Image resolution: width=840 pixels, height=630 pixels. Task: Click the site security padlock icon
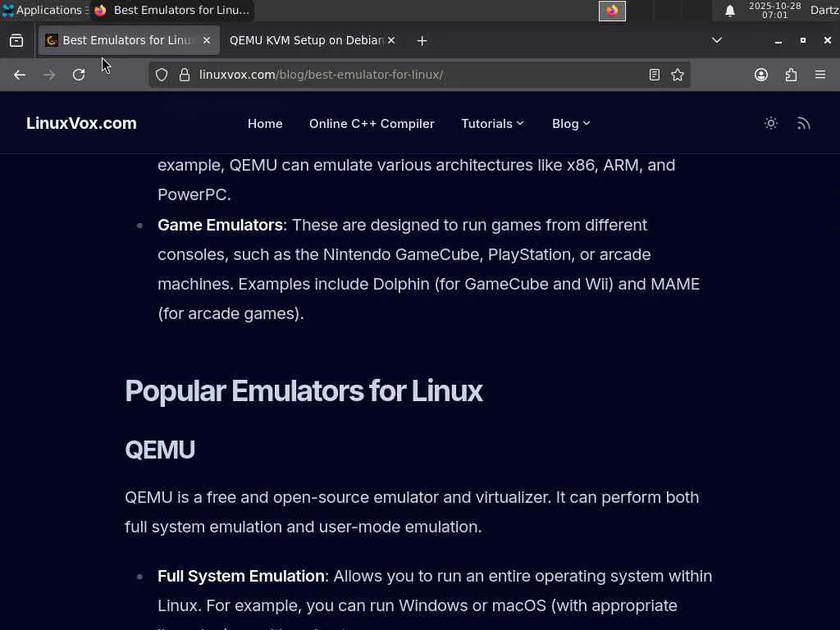(185, 75)
